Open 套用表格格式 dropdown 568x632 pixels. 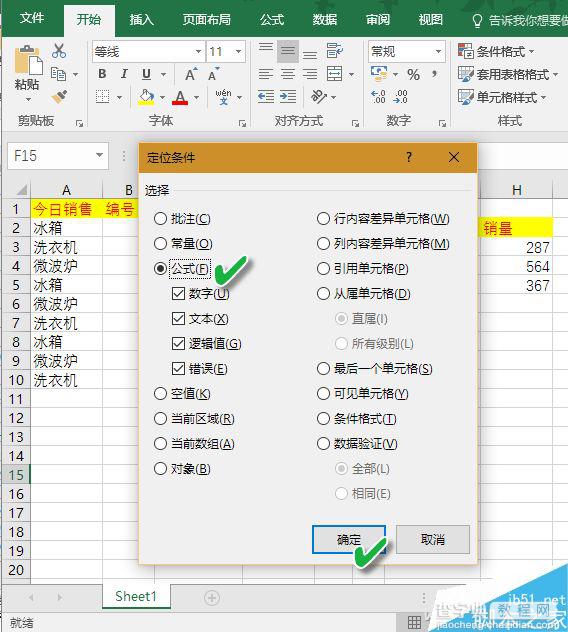coord(508,74)
